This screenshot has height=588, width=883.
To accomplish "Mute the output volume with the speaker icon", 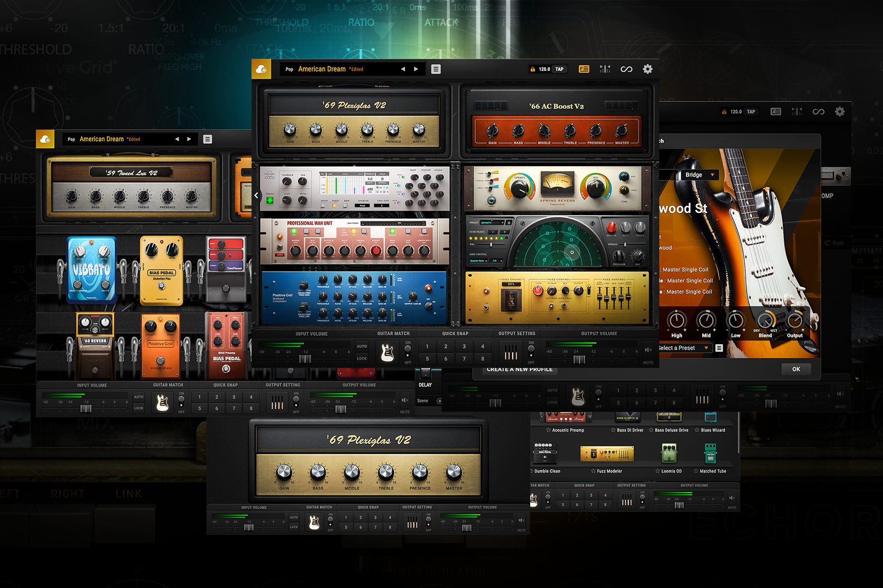I will point(648,351).
